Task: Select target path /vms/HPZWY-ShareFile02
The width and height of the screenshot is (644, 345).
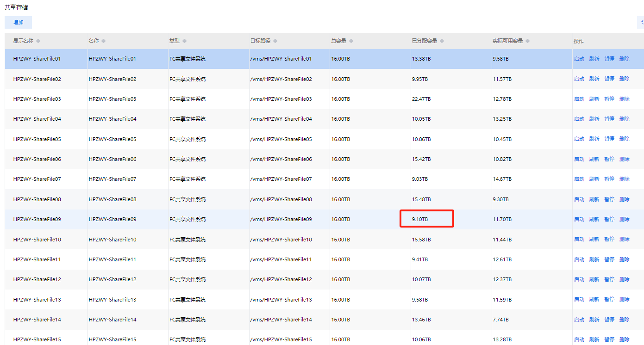Action: (281, 79)
